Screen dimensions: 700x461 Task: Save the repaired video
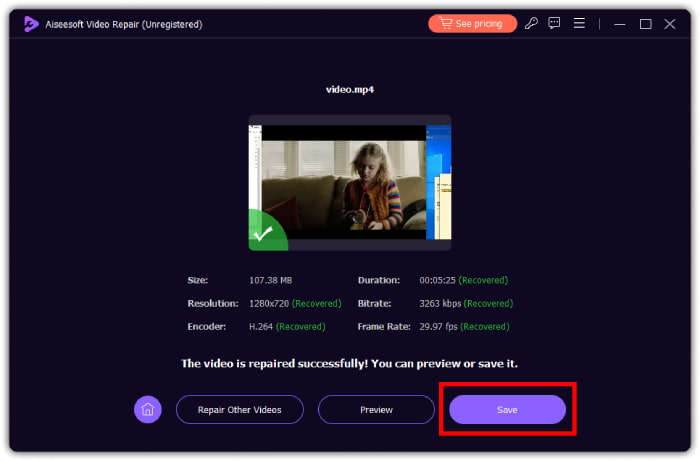[x=507, y=409]
